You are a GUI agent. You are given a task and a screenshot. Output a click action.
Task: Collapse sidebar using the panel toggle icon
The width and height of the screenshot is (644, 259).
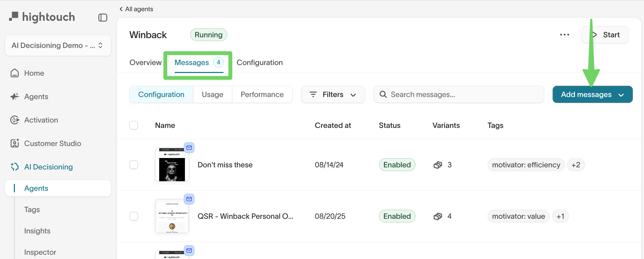(103, 18)
